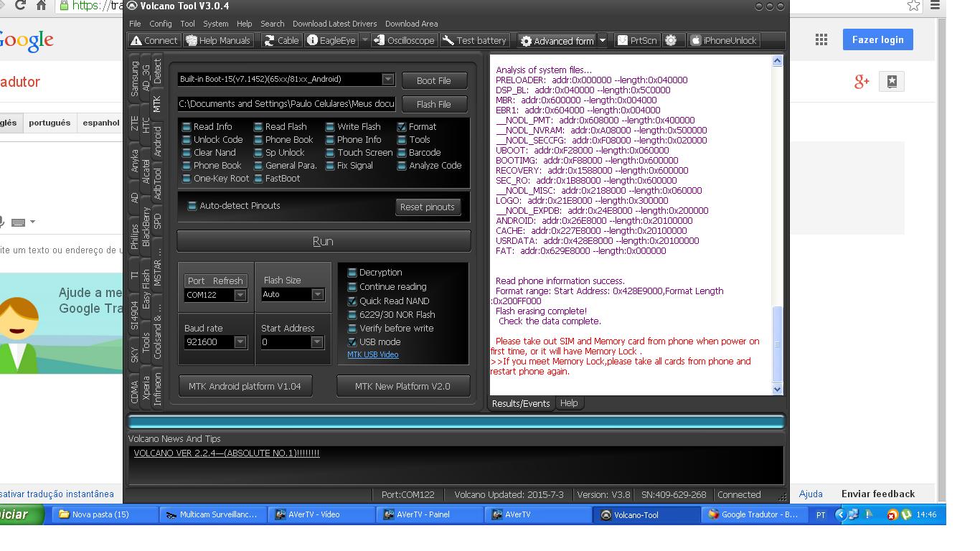Click MTK New Platform V2.0 button
This screenshot has height=551, width=980.
(x=402, y=386)
